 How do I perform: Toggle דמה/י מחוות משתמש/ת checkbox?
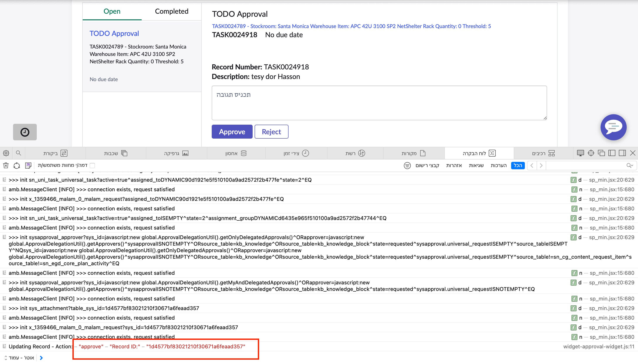pos(92,165)
